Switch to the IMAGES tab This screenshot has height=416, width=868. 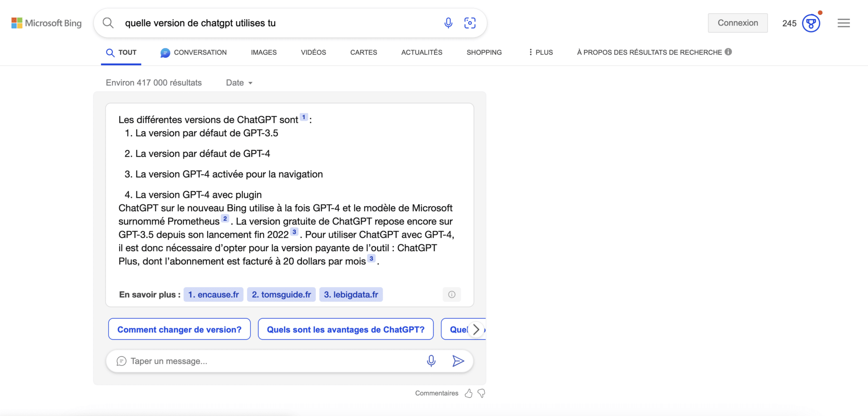264,52
